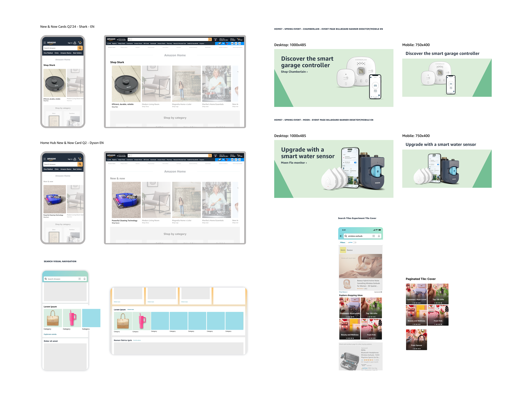532x399 pixels.
Task: Click Shop Now under Efficient, durable, reliable desktop card
Action: tap(115, 107)
